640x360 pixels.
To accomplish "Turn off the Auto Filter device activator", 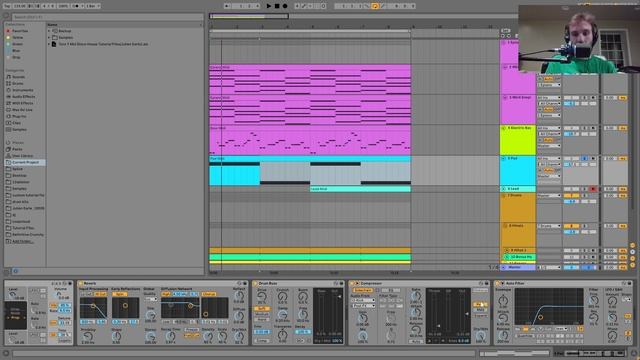I will point(497,283).
